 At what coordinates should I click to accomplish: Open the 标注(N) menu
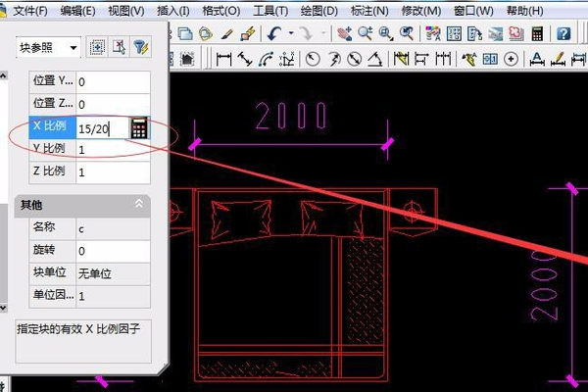(x=369, y=11)
